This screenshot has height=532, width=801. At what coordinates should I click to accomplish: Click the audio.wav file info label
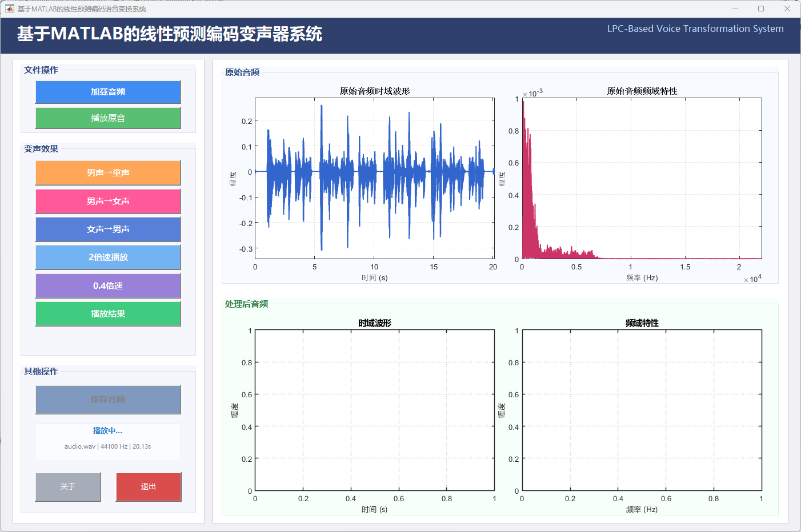point(107,446)
